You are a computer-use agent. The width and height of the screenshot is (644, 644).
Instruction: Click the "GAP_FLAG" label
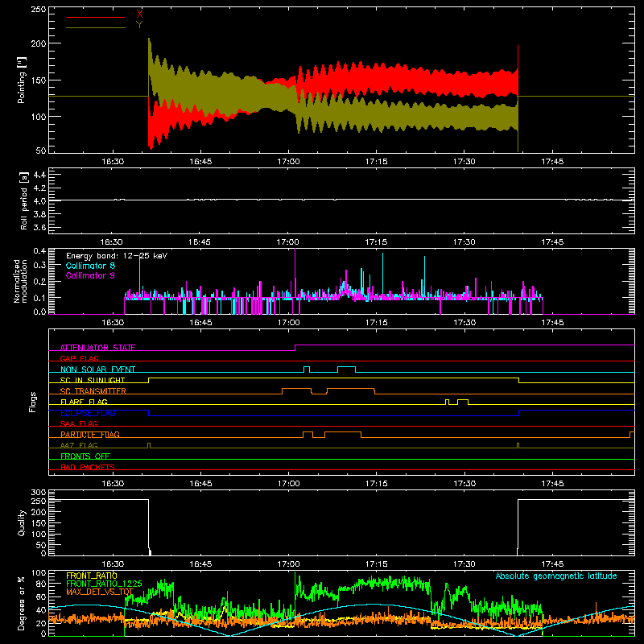click(79, 358)
